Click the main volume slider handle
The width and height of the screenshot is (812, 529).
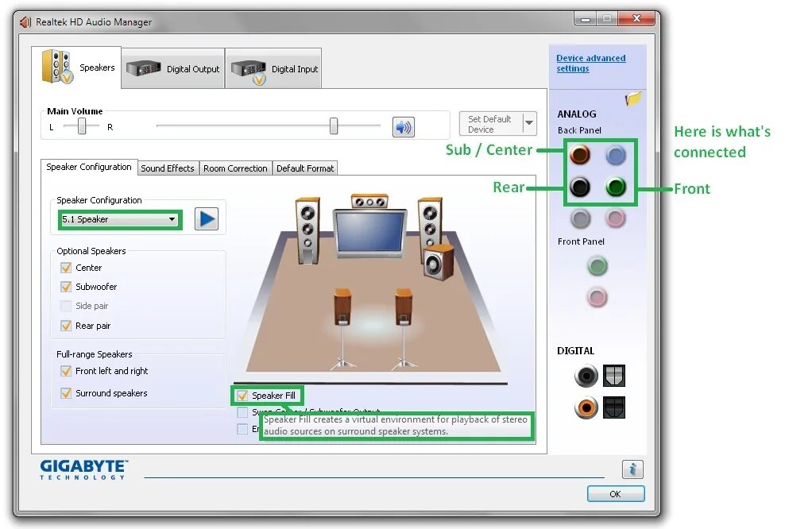(334, 125)
